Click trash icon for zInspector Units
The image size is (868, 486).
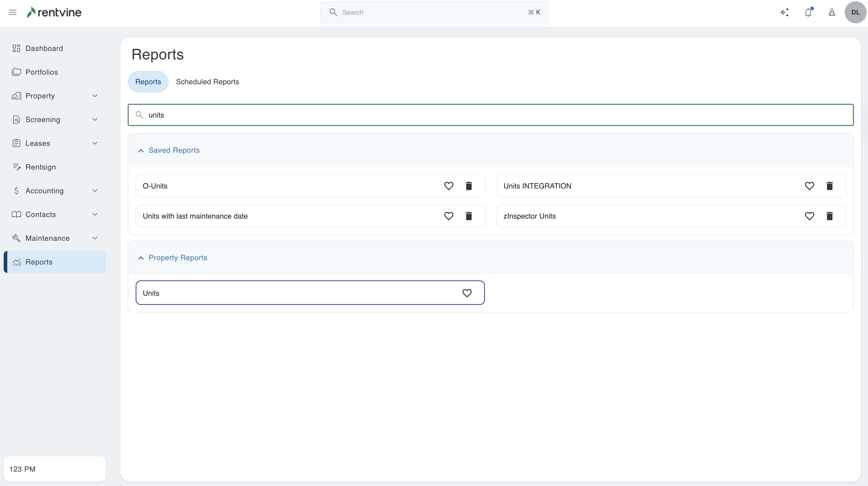[830, 216]
